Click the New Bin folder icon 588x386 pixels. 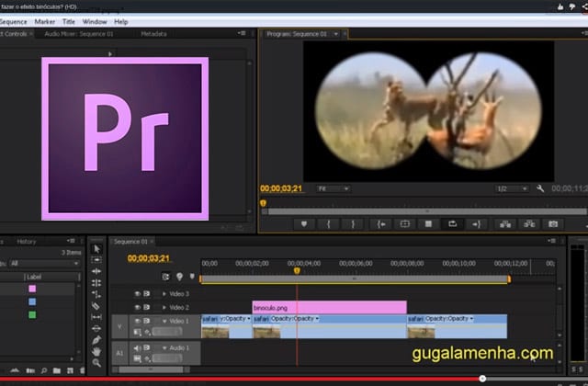coord(57,370)
